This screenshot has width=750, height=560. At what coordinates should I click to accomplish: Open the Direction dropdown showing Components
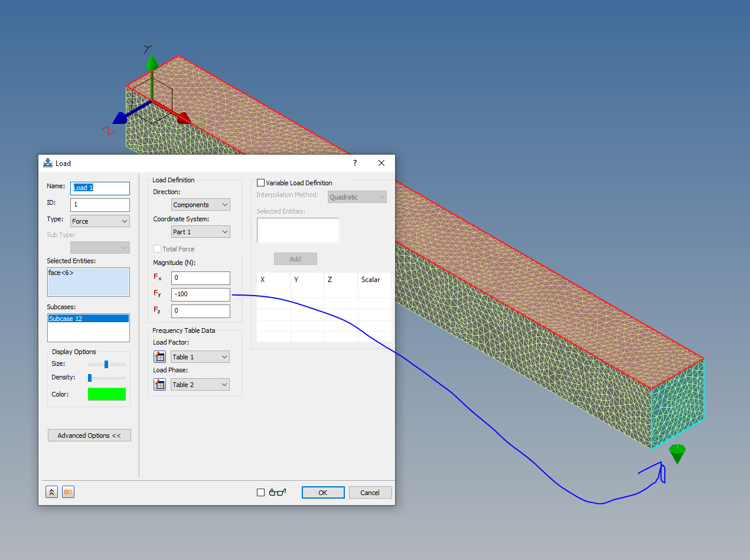200,204
